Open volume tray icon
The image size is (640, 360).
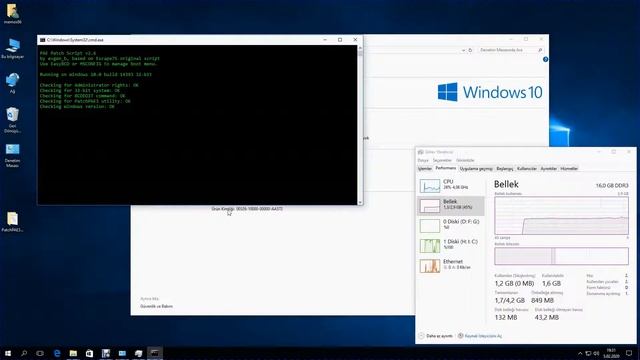tap(596, 353)
